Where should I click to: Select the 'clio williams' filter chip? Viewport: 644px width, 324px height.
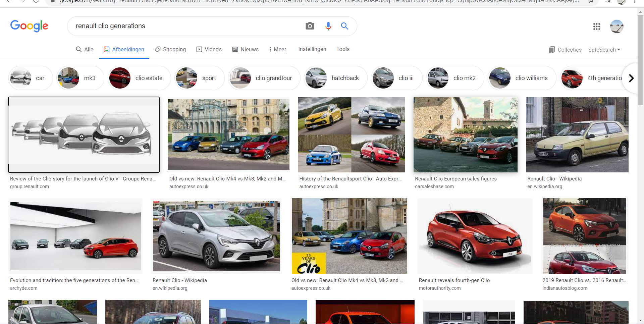click(522, 78)
